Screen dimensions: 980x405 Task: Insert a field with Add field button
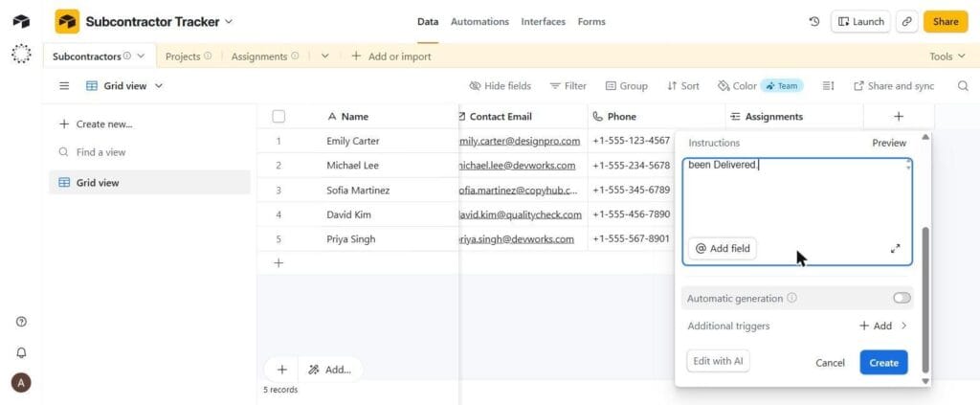click(x=723, y=248)
